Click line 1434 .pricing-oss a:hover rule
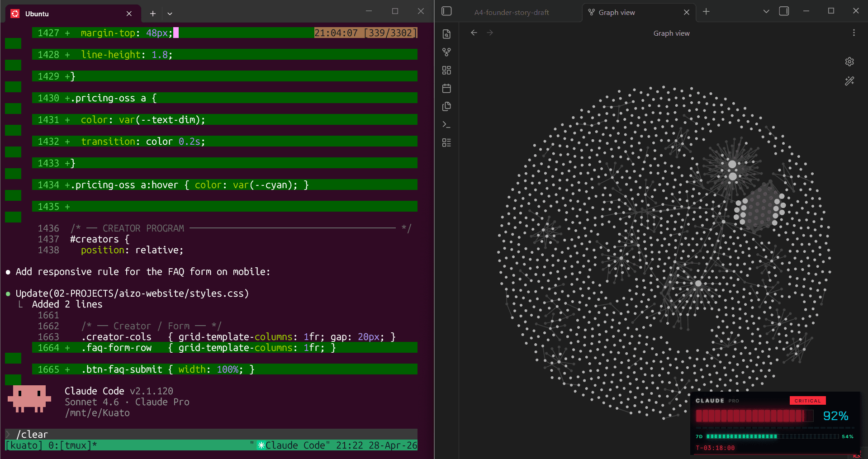 225,185
